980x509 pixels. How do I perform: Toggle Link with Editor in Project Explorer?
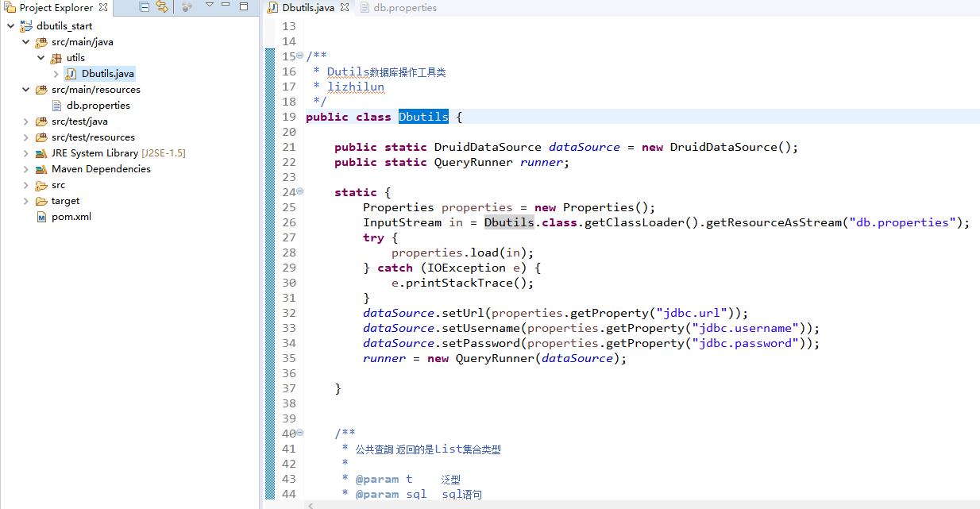click(162, 7)
